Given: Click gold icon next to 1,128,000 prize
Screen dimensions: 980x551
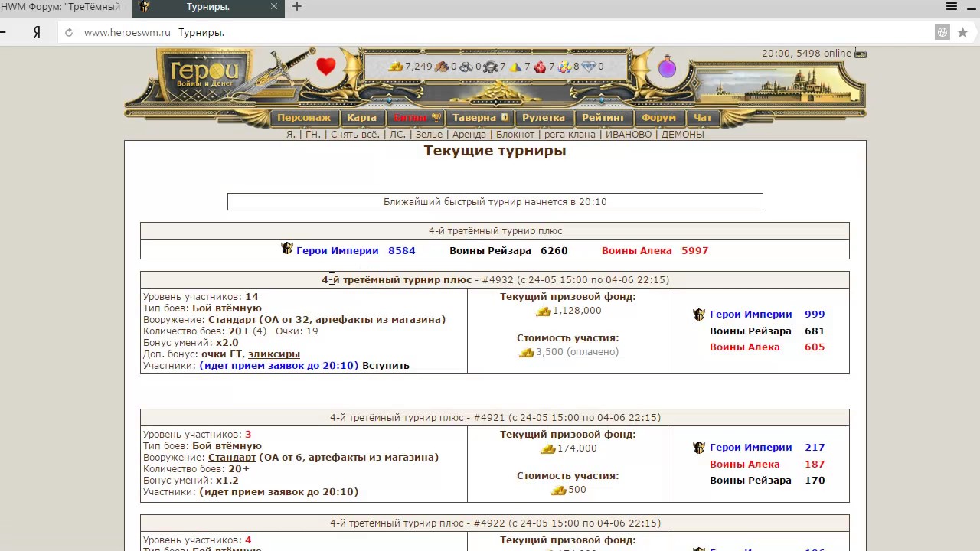Looking at the screenshot, I should coord(544,311).
